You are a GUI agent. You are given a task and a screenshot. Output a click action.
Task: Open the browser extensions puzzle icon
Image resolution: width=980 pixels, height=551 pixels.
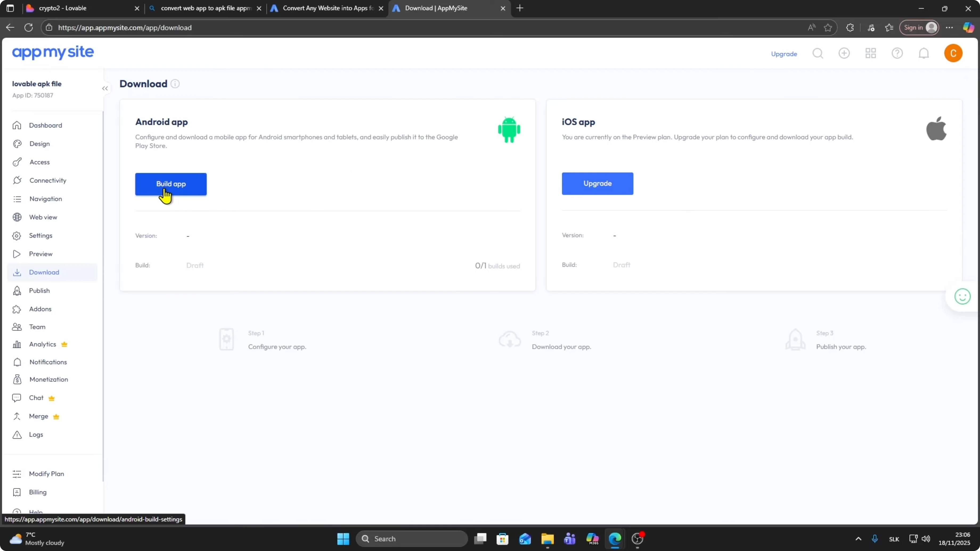850,27
